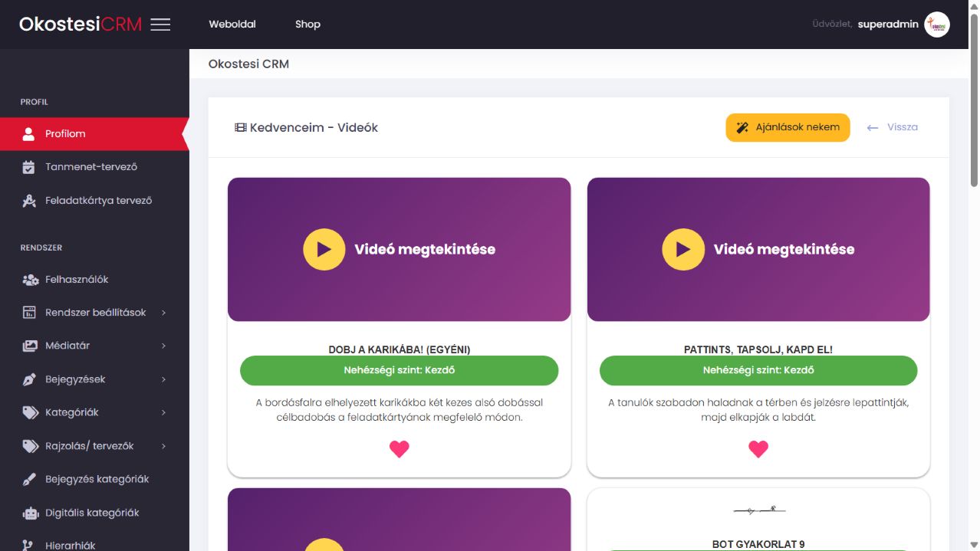The image size is (980, 551).
Task: Click film icon beside Kedvenceim - Videók
Action: [241, 127]
